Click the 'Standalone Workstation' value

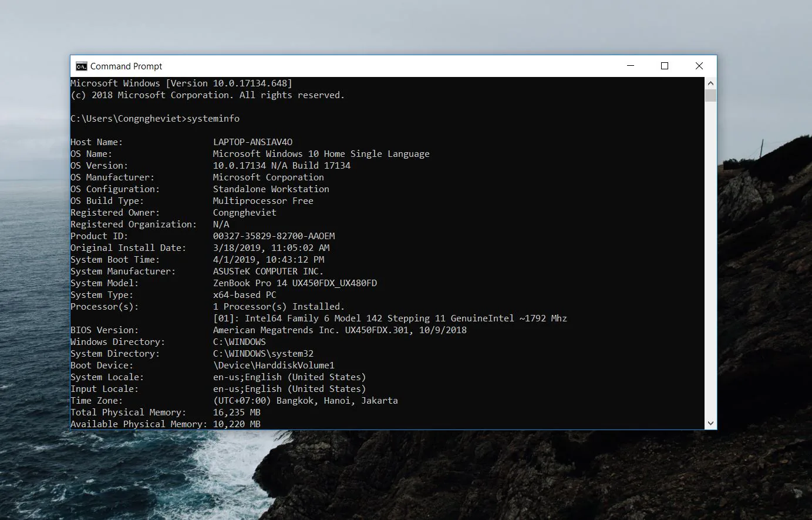click(x=271, y=189)
